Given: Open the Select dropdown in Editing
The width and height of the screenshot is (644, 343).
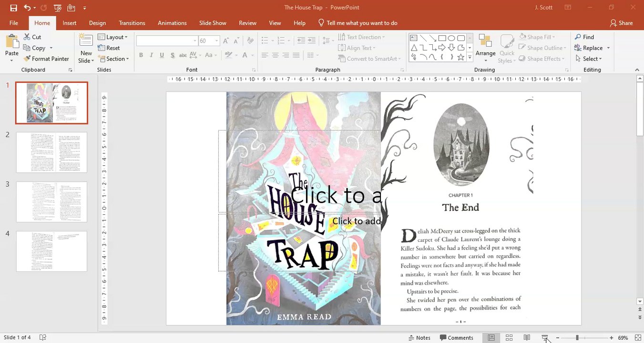Looking at the screenshot, I should [588, 59].
